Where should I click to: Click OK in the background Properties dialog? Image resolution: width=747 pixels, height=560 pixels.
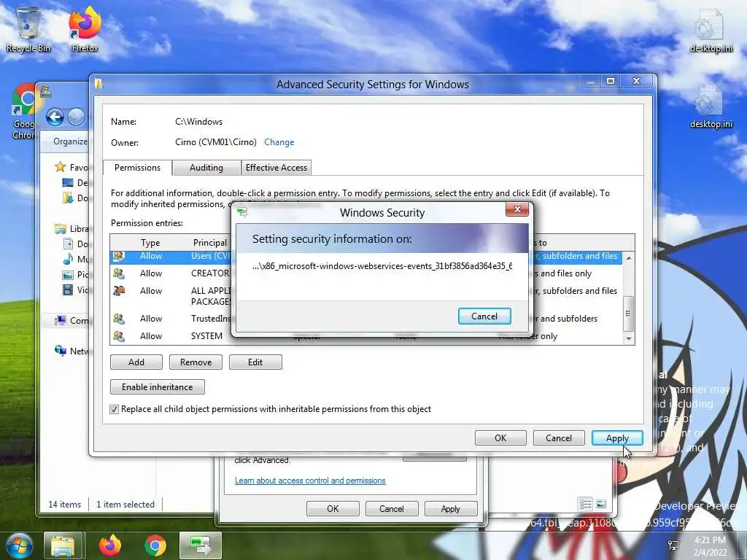tap(333, 508)
